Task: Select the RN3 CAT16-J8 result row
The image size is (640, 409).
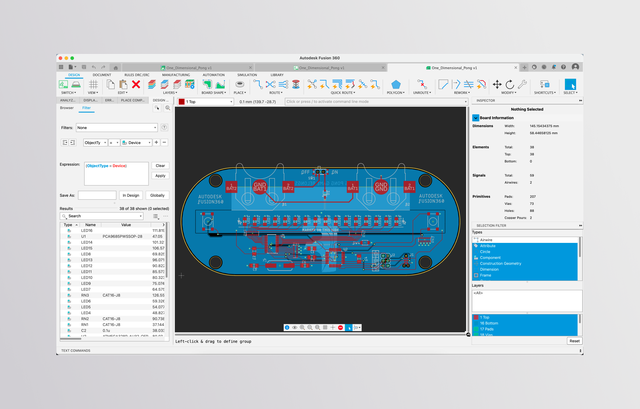Action: (x=113, y=295)
